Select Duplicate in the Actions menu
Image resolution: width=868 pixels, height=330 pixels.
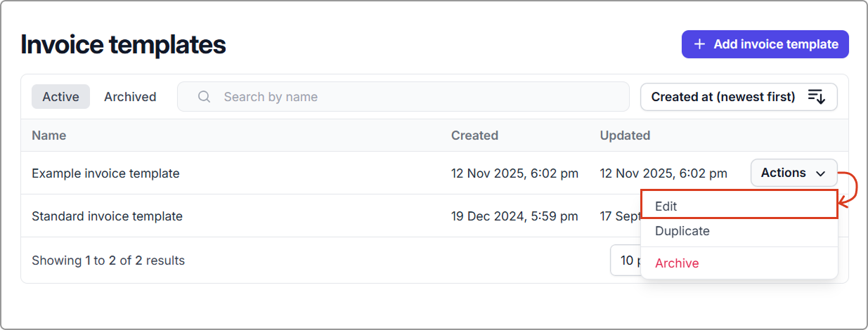(x=739, y=231)
